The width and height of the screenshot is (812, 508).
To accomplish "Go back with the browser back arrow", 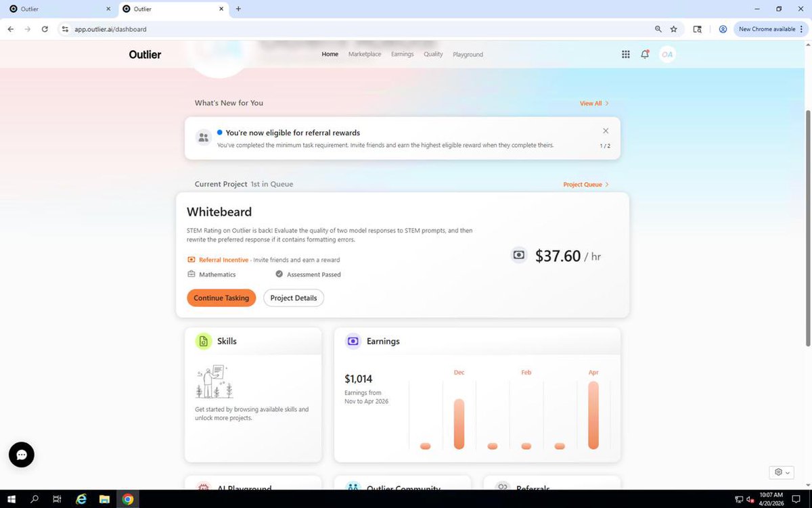I will [x=10, y=29].
